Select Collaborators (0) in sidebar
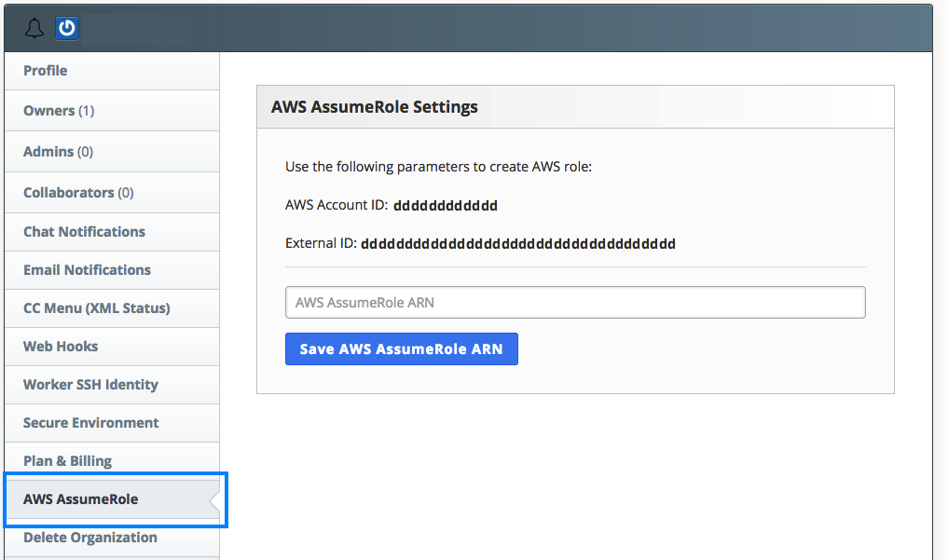The width and height of the screenshot is (948, 560). point(112,193)
